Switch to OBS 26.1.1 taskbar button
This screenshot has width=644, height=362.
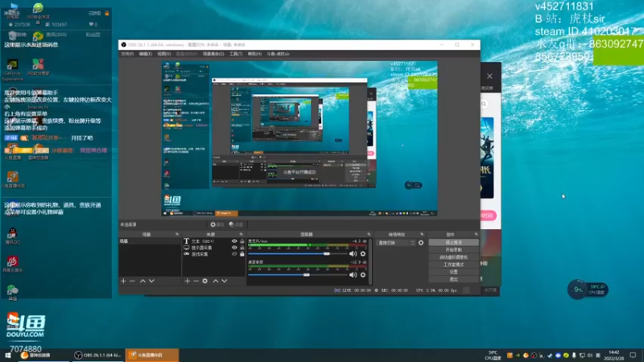[97, 356]
